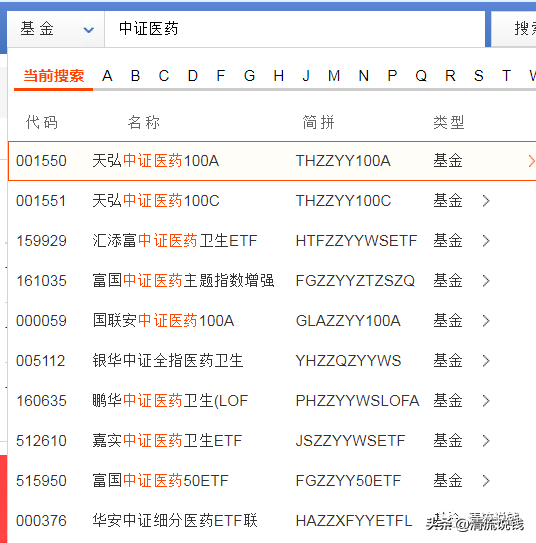Click pinyin abbreviation FGZZYY50ETF
The width and height of the screenshot is (536, 543).
(x=348, y=481)
